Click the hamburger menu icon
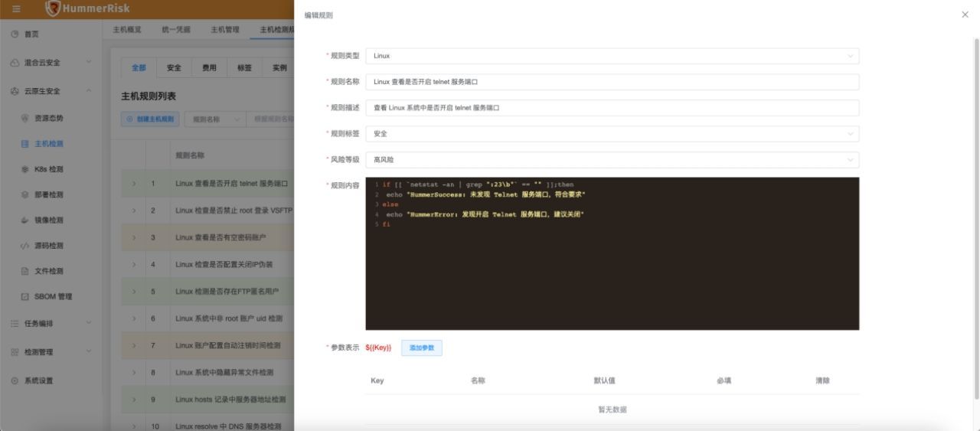 16,8
